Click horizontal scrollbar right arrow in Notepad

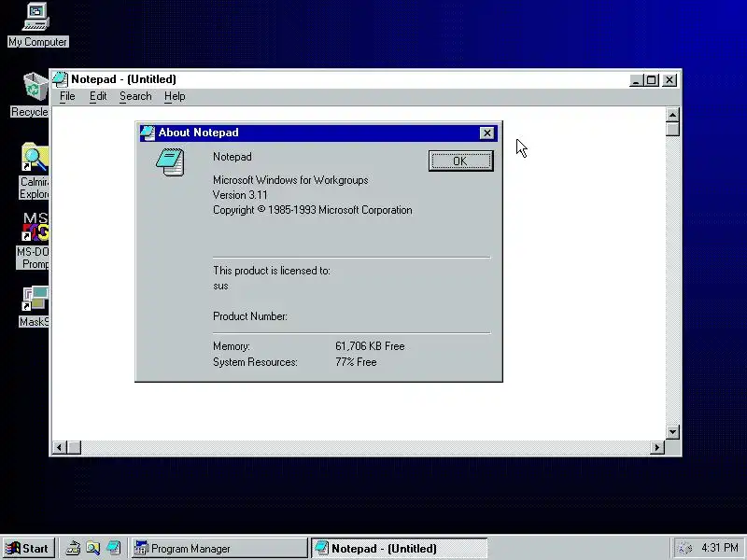pyautogui.click(x=657, y=448)
